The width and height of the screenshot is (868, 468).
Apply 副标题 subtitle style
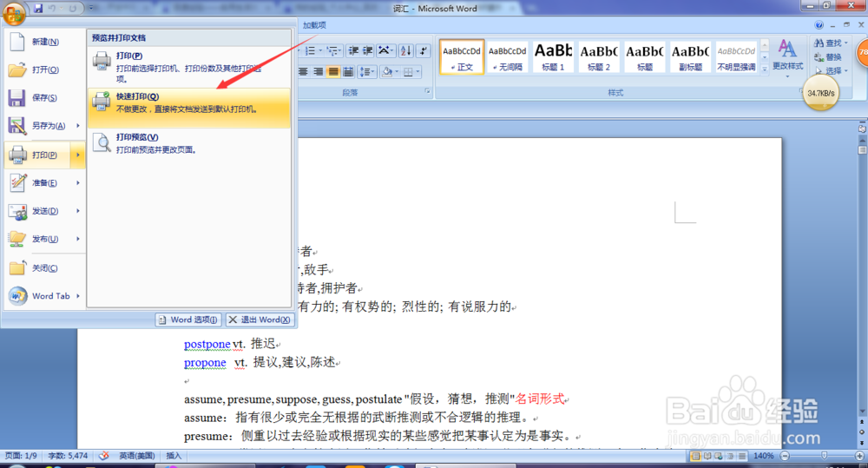click(690, 56)
